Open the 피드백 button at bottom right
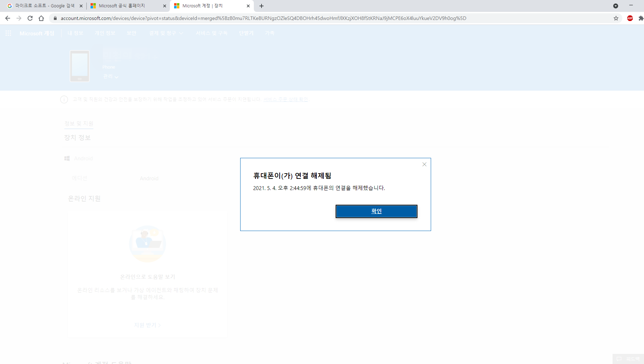644x364 pixels. pyautogui.click(x=628, y=359)
